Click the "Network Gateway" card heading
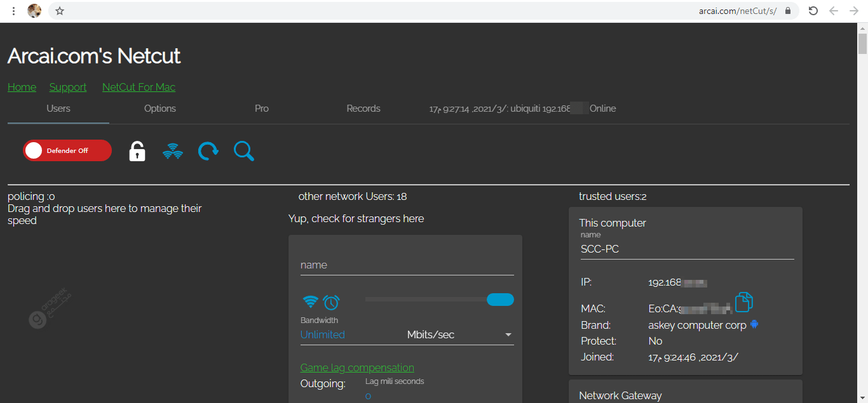This screenshot has height=403, width=868. 620,395
